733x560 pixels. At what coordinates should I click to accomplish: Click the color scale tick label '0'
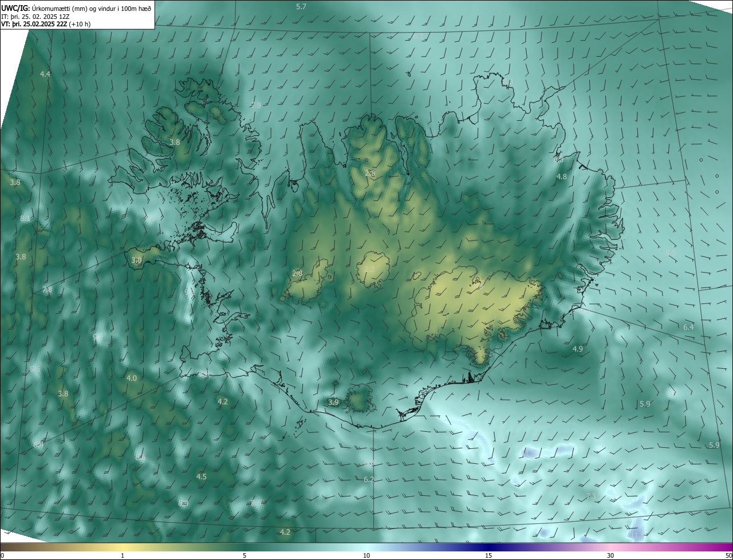tap(2, 556)
